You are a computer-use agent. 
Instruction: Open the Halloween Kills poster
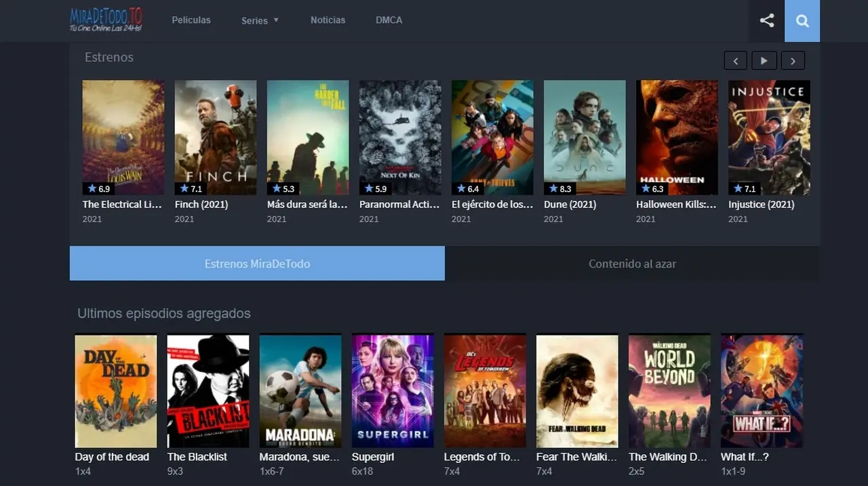[677, 138]
